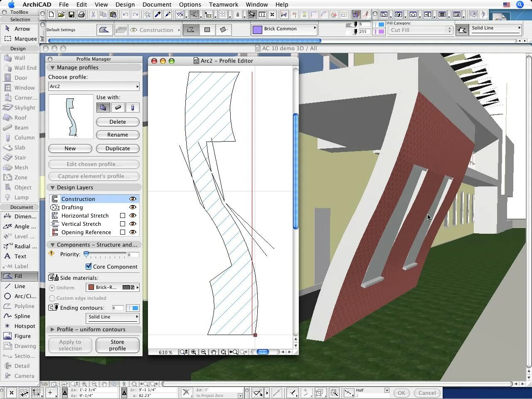
Task: Click the Store profile button
Action: tap(117, 345)
